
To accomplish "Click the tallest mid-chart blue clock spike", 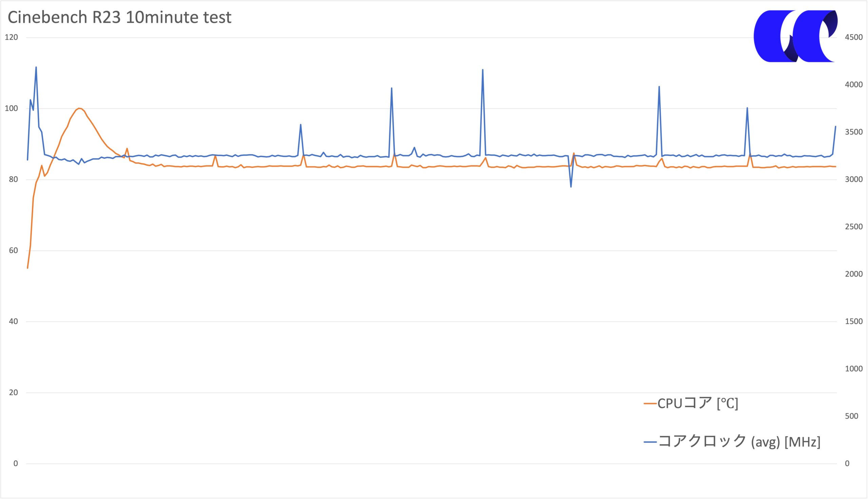I will click(x=482, y=70).
